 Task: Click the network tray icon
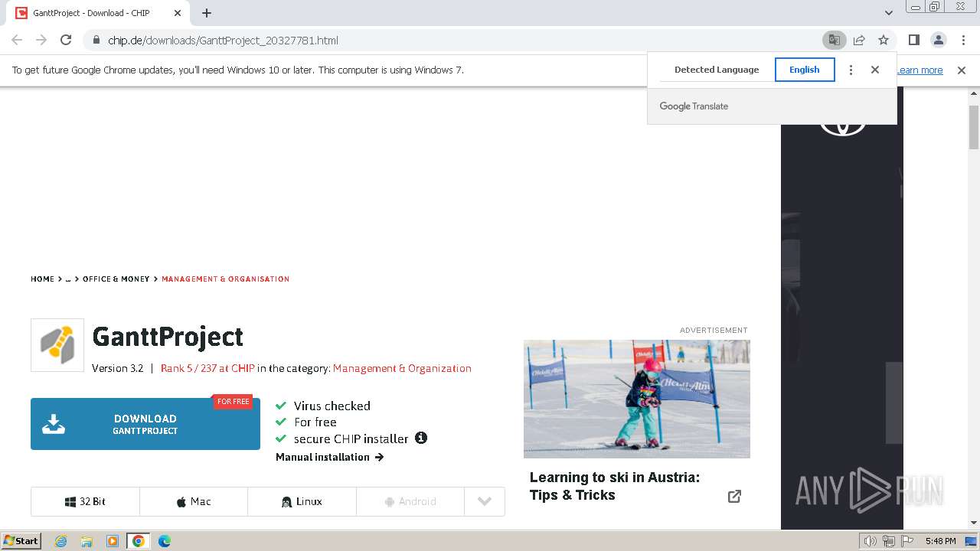coord(889,541)
